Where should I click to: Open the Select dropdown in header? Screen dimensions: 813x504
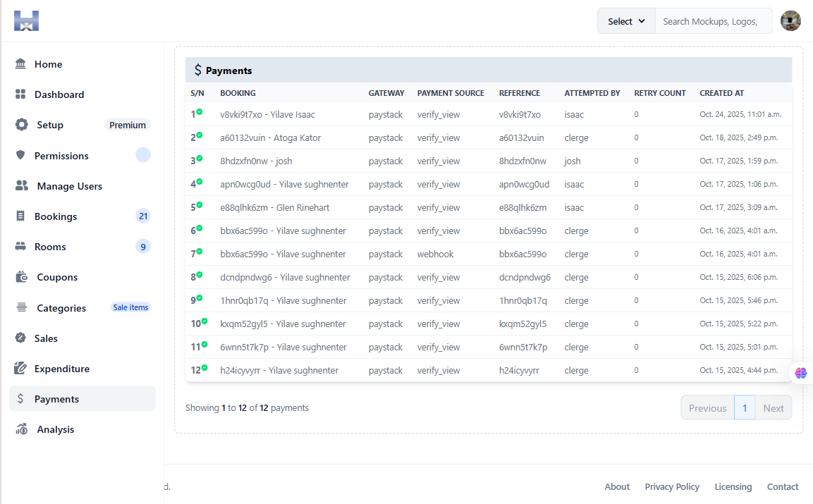(x=626, y=21)
